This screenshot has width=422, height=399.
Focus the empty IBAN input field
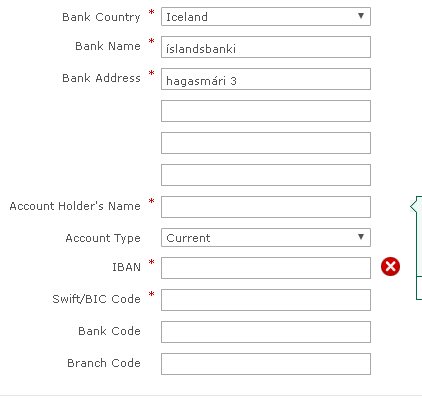(266, 268)
